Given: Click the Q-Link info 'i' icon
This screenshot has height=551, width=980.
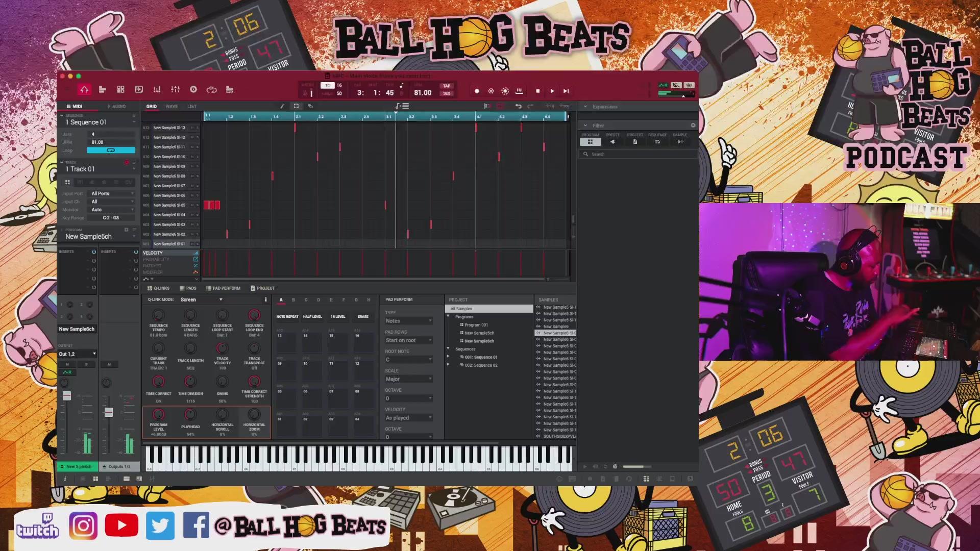Looking at the screenshot, I should coord(265,299).
